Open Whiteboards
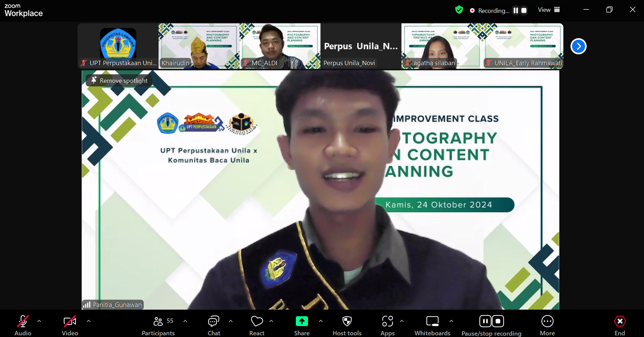Image resolution: width=644 pixels, height=337 pixels. tap(432, 326)
